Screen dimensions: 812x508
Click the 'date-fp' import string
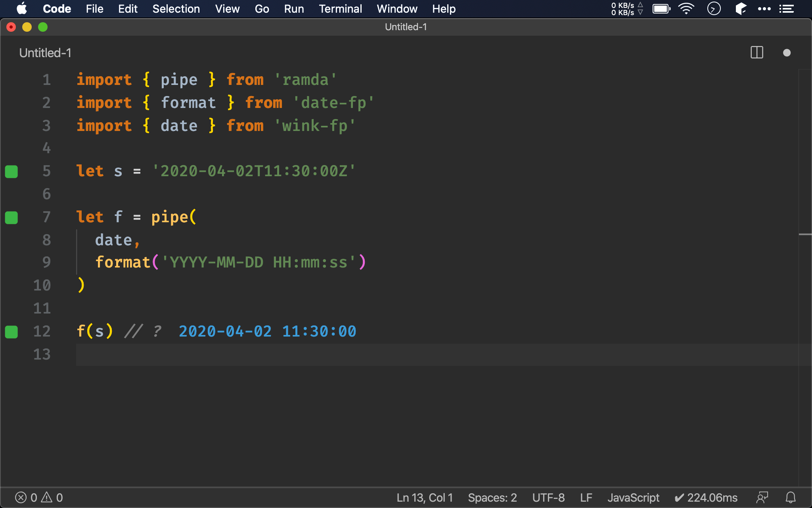tap(333, 103)
